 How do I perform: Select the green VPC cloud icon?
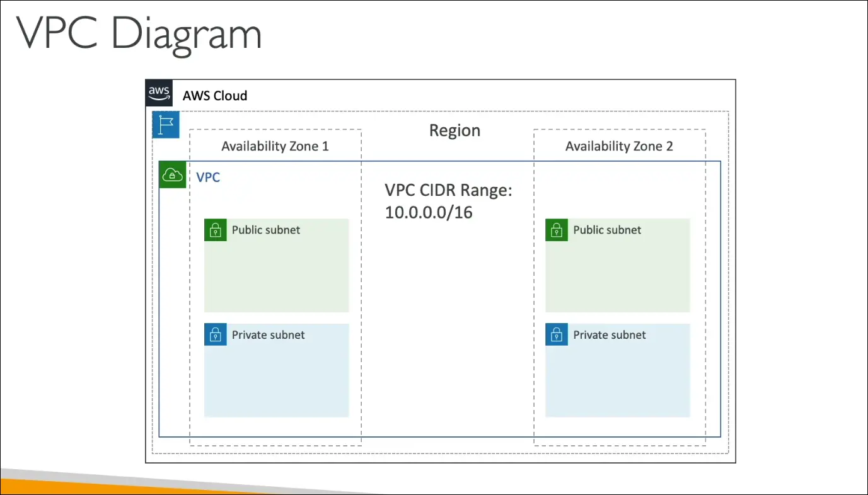172,174
